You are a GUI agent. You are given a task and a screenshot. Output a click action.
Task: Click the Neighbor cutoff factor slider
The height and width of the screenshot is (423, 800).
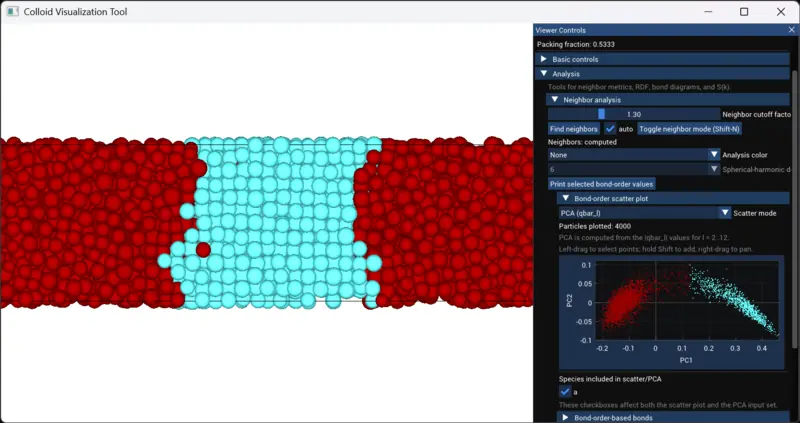click(633, 114)
